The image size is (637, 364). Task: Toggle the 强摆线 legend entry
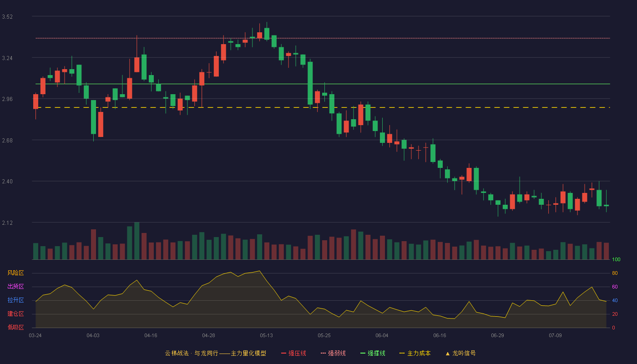point(373,353)
